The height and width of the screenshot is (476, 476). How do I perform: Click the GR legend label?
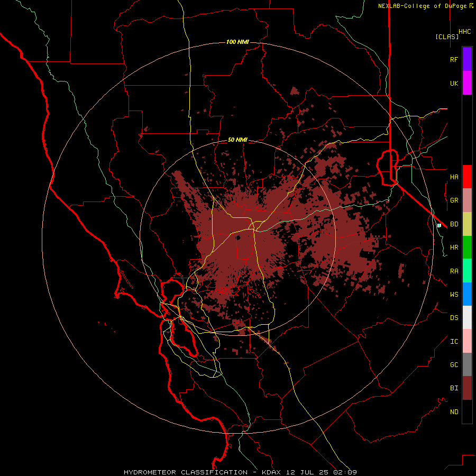pyautogui.click(x=454, y=200)
